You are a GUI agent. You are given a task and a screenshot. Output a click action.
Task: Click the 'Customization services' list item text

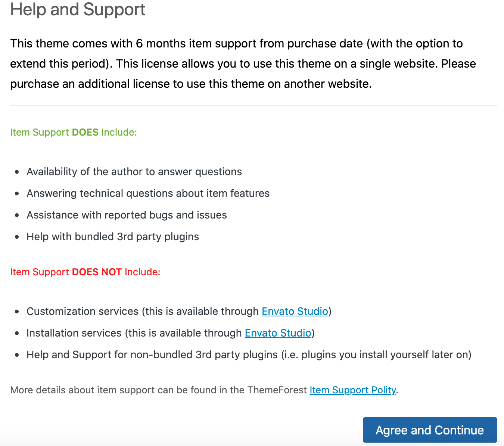point(83,311)
